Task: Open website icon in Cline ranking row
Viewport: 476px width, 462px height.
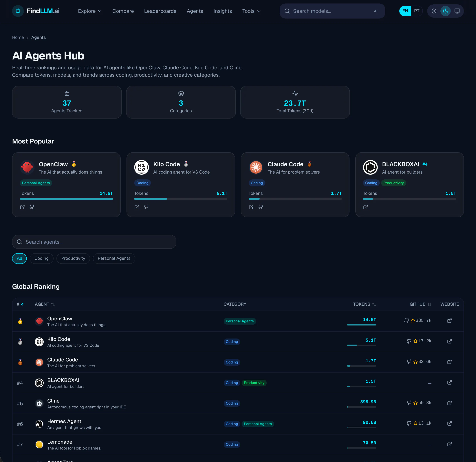Action: (450, 403)
